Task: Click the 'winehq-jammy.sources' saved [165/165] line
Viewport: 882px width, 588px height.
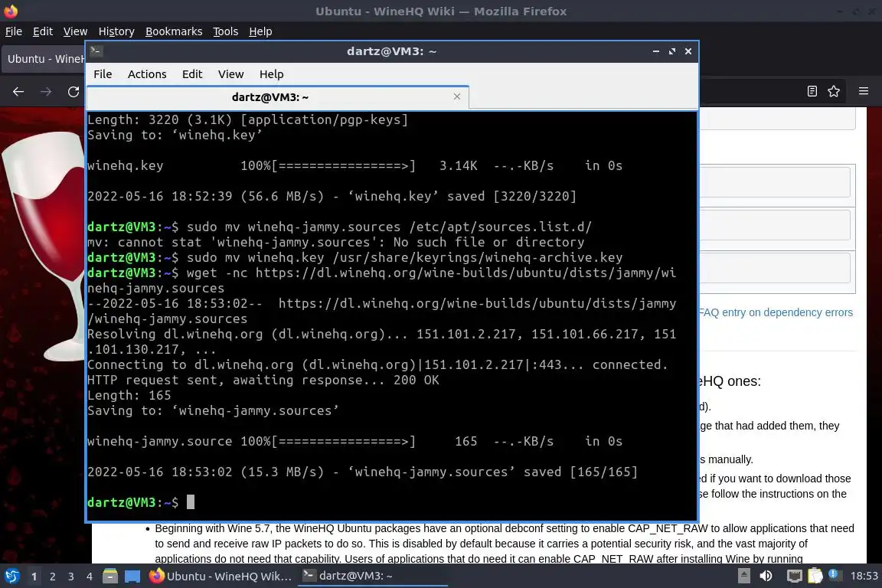Action: (x=363, y=472)
